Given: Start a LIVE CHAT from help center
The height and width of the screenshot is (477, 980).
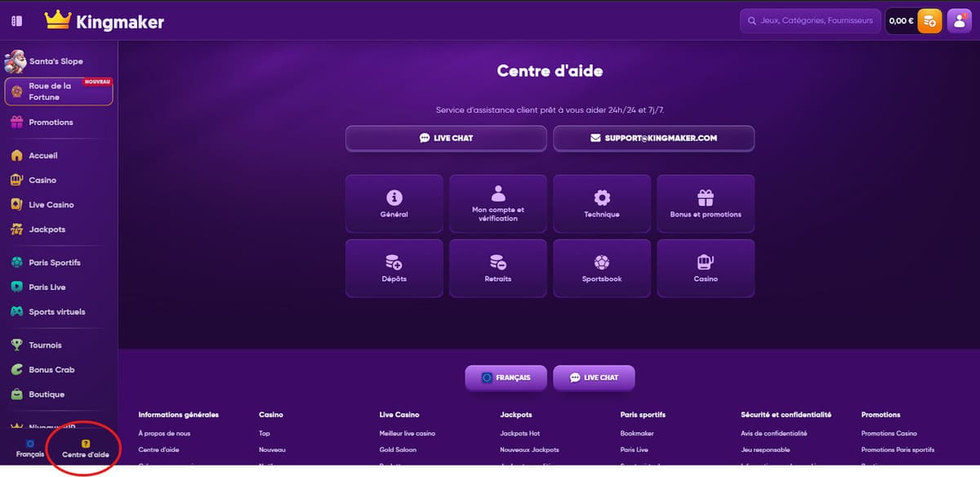Looking at the screenshot, I should [x=446, y=139].
